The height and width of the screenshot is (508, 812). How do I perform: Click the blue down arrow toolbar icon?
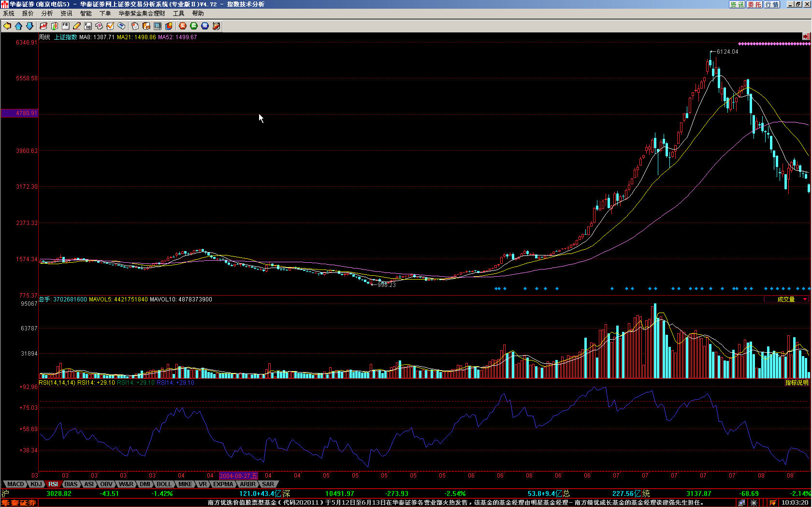click(x=29, y=26)
